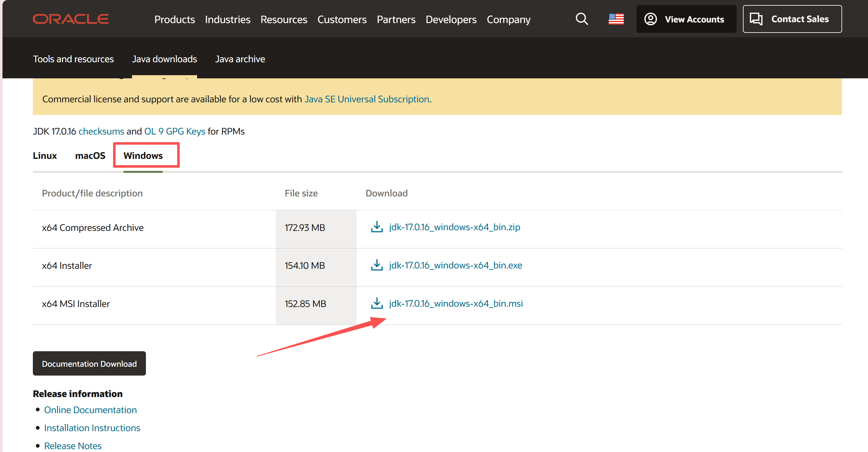Download jdk-17.0.16_windows-x64_bin.msi file
The height and width of the screenshot is (452, 868).
point(455,303)
